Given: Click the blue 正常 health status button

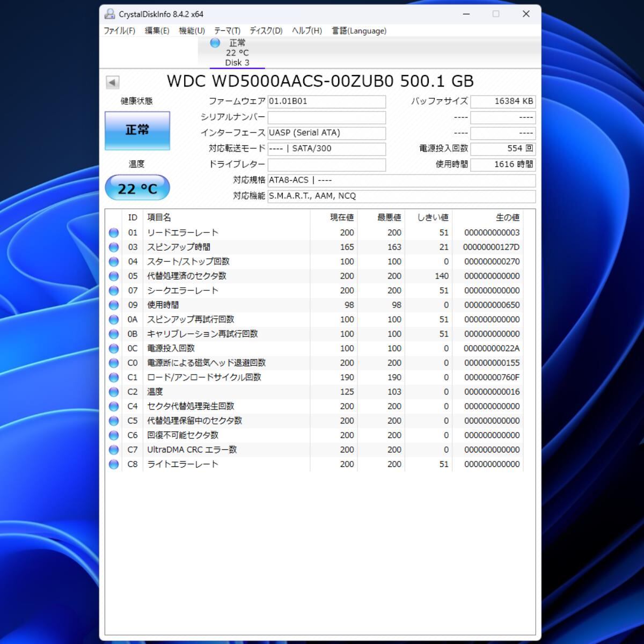Looking at the screenshot, I should (137, 130).
